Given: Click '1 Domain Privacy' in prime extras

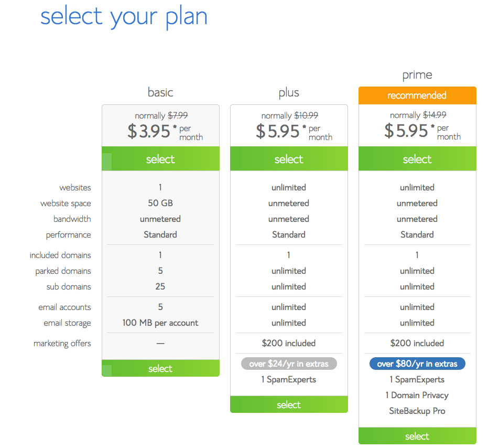Looking at the screenshot, I should [417, 395].
